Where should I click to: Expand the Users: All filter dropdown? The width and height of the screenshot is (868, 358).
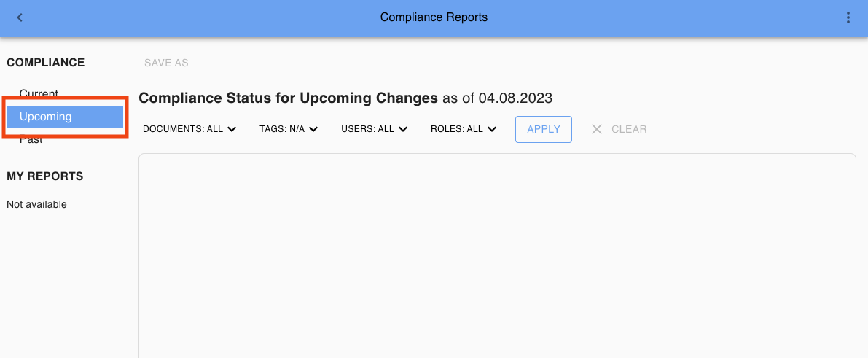pyautogui.click(x=374, y=129)
